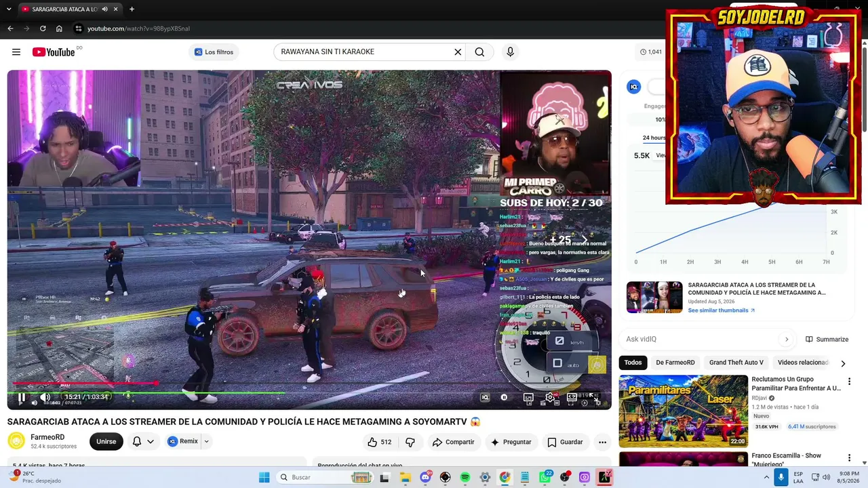The height and width of the screenshot is (488, 868).
Task: Pause the video playback
Action: (x=21, y=398)
